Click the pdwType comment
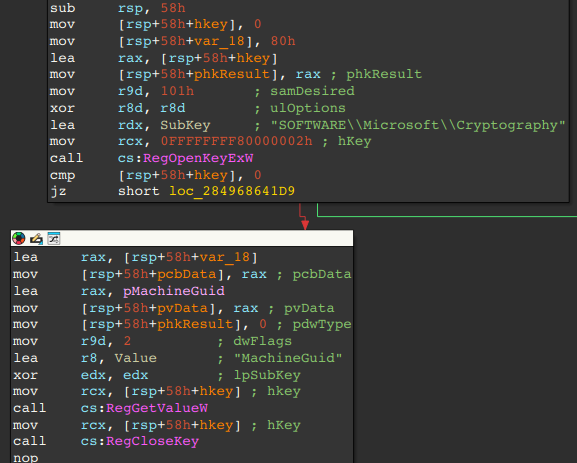Viewport: 577px width, 463px height. click(322, 325)
